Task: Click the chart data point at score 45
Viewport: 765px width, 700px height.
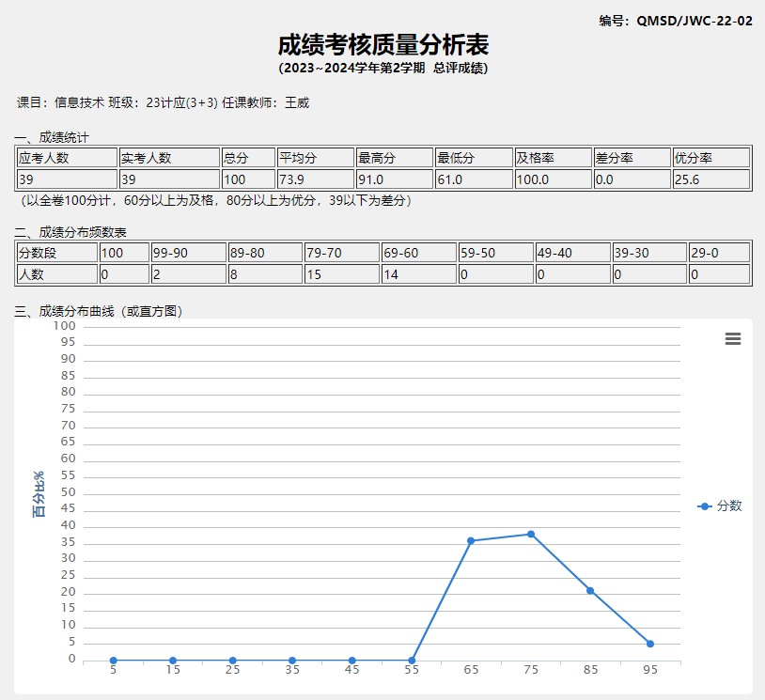Action: pos(352,661)
